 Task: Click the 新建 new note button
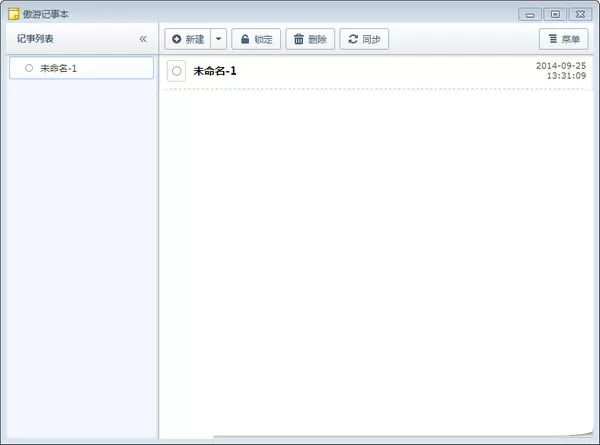(x=188, y=39)
